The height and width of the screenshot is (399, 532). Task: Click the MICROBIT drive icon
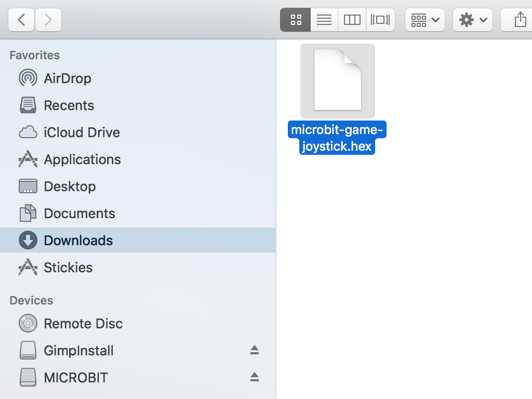(28, 377)
